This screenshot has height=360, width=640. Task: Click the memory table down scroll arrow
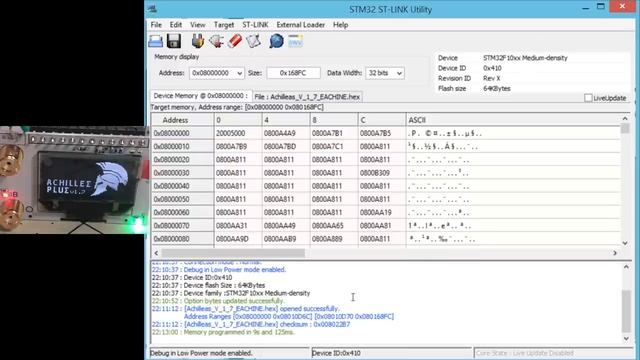(x=625, y=243)
